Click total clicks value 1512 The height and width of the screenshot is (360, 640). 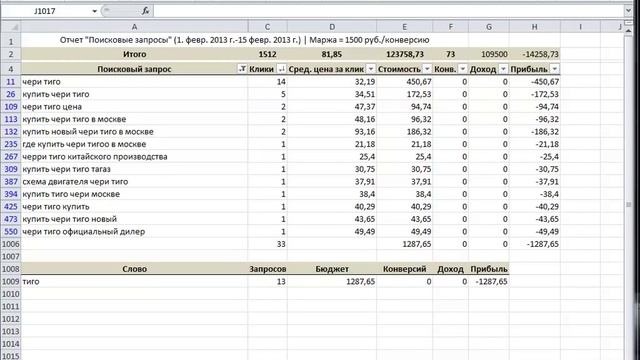tap(267, 54)
